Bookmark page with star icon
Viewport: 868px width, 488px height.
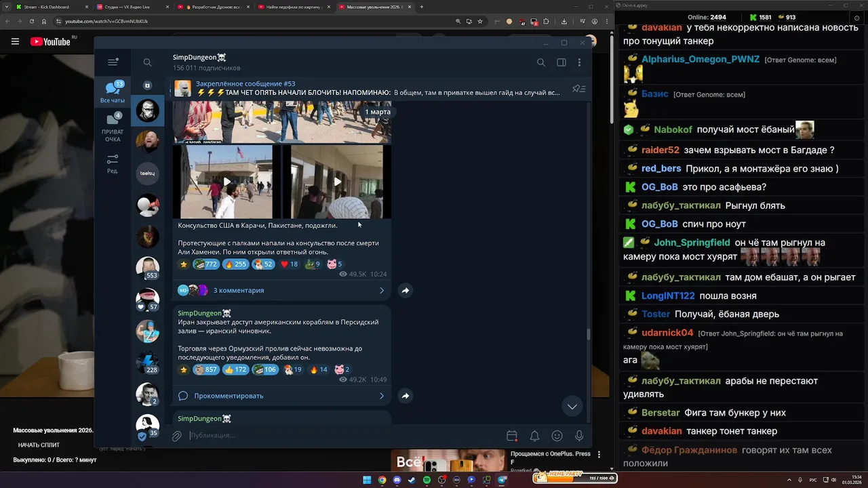(480, 21)
